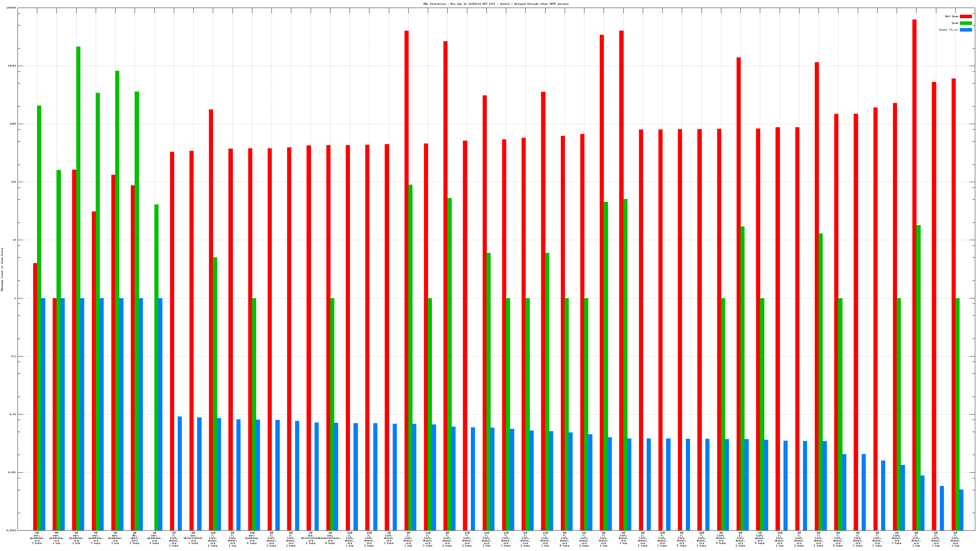Click the zen.spamhaus.org 4 hops axis label
This screenshot has width=980, height=551.
point(154,538)
